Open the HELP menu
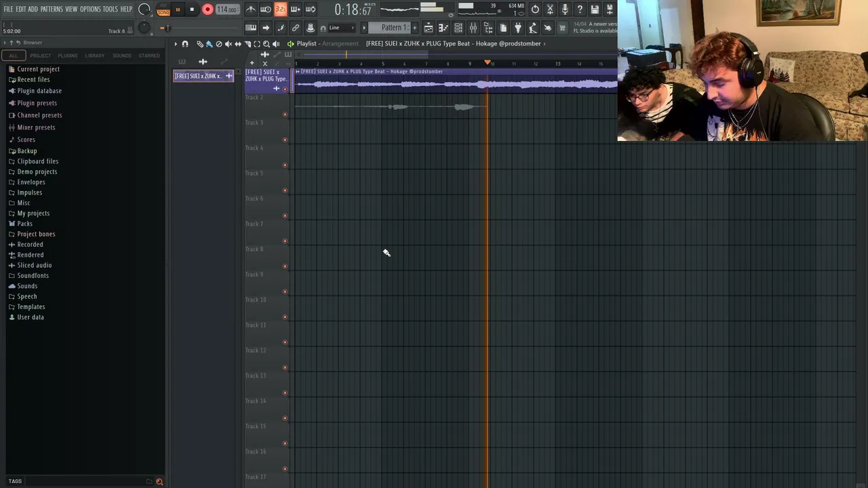868x488 pixels. tap(126, 9)
